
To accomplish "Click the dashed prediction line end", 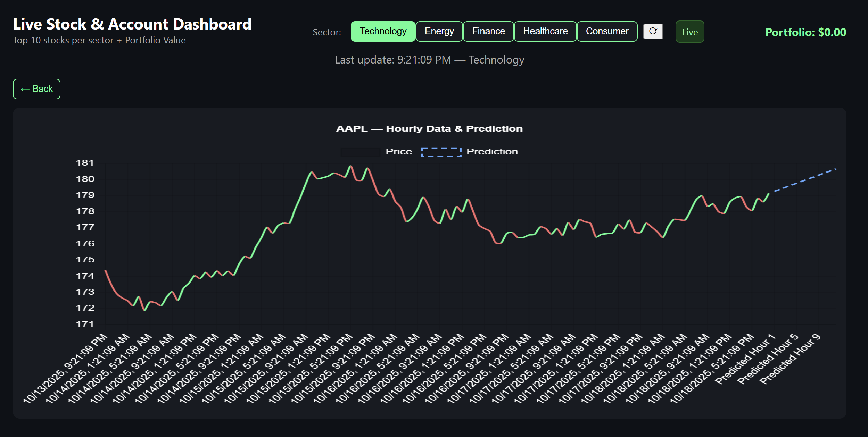I will coord(835,169).
